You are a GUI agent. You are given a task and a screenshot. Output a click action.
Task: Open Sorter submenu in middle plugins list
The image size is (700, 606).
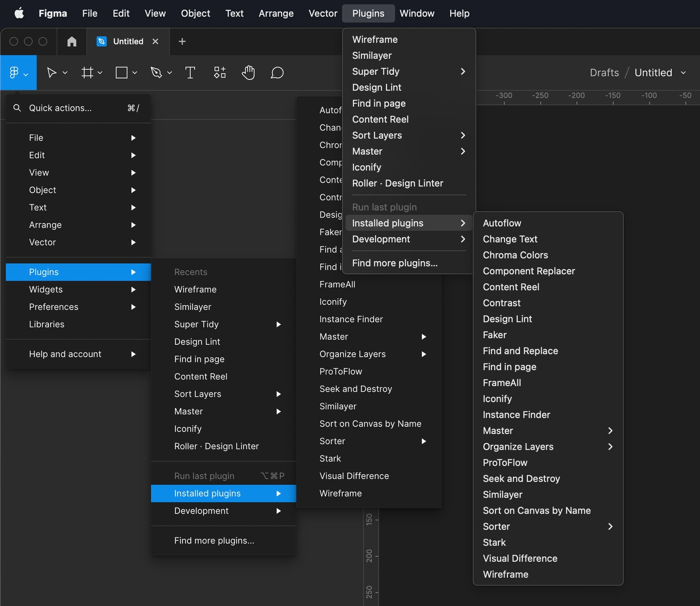pyautogui.click(x=369, y=441)
